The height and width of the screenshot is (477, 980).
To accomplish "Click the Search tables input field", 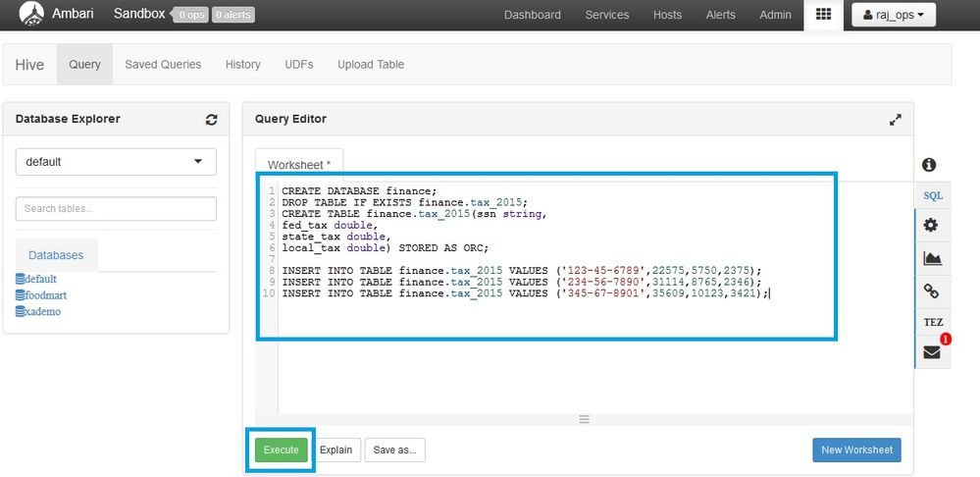I will (116, 209).
